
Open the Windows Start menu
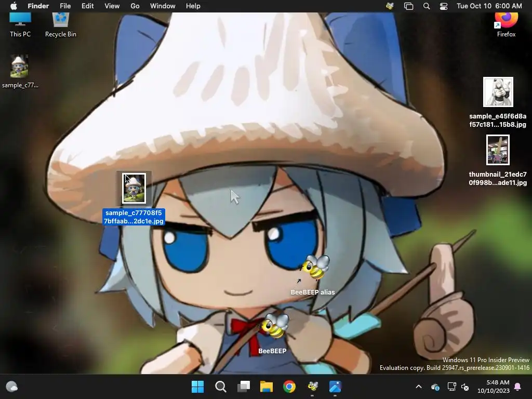[197, 387]
